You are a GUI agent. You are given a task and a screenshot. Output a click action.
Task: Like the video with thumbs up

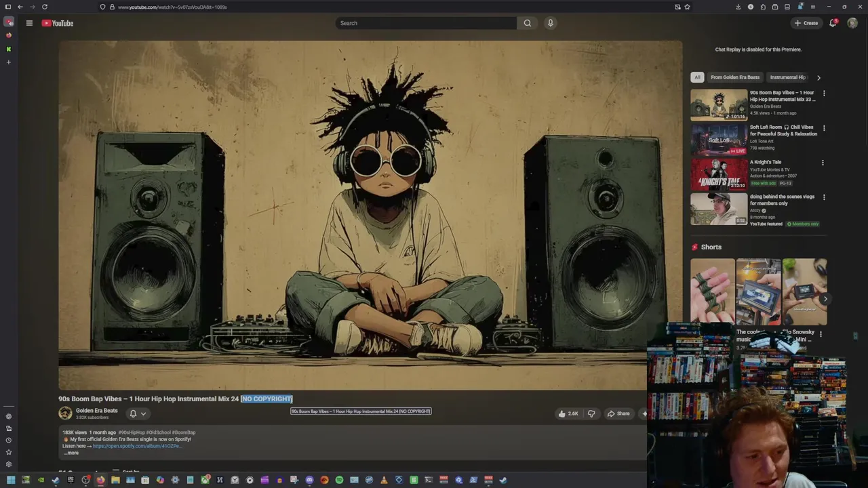[x=568, y=413]
